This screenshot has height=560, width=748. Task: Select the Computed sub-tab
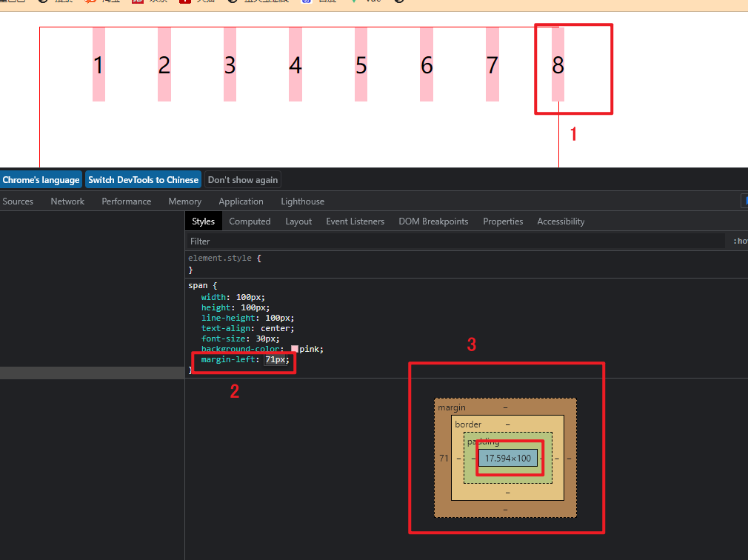tap(250, 221)
